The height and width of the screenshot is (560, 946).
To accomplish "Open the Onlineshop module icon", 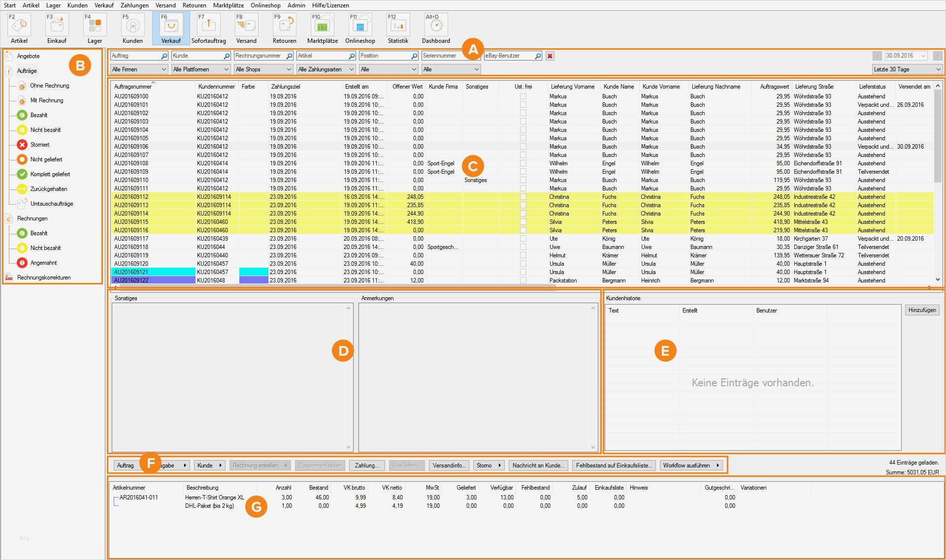I will [x=360, y=27].
